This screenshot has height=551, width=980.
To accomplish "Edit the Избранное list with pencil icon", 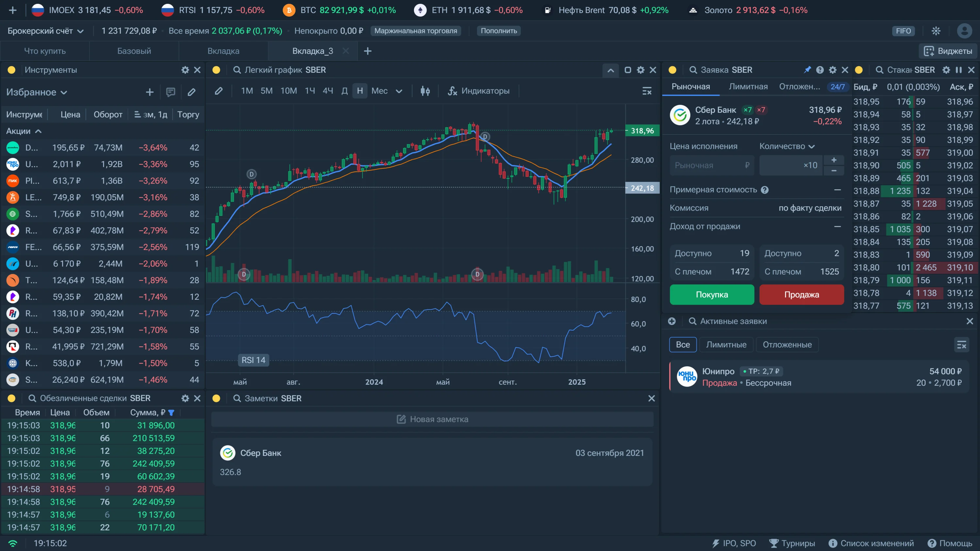I will [x=191, y=92].
